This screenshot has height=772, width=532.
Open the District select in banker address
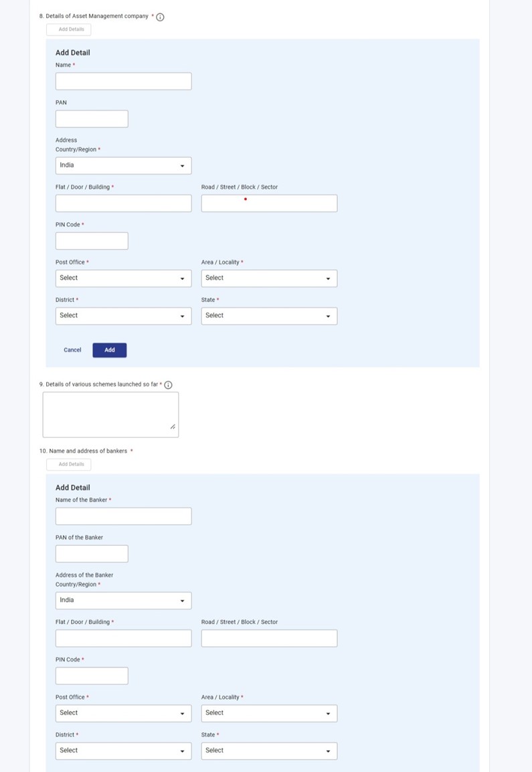[123, 750]
